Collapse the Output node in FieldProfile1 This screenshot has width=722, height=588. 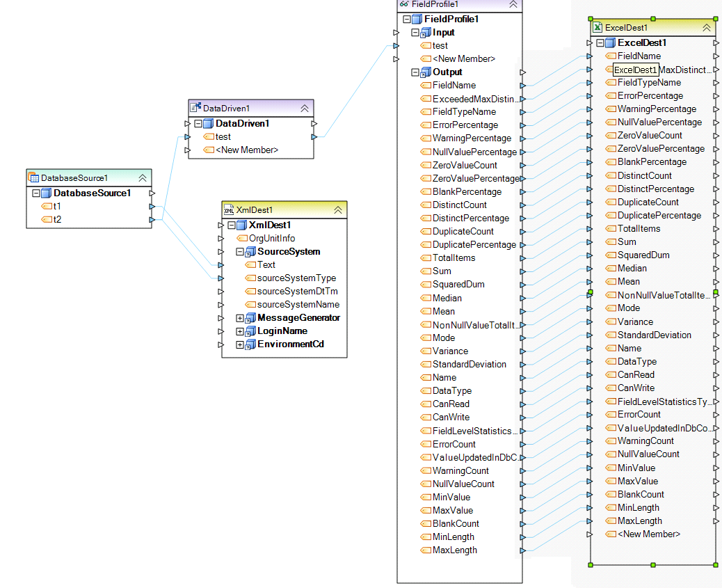click(x=415, y=72)
